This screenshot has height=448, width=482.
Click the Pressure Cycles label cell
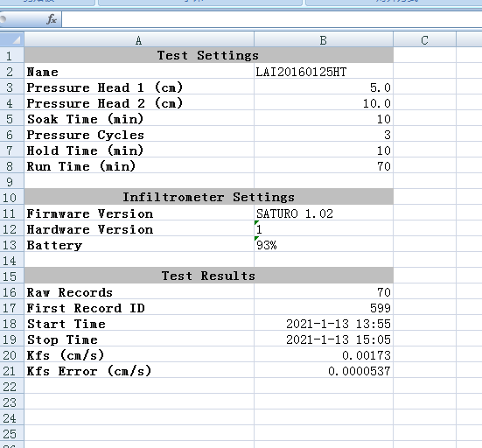(139, 135)
